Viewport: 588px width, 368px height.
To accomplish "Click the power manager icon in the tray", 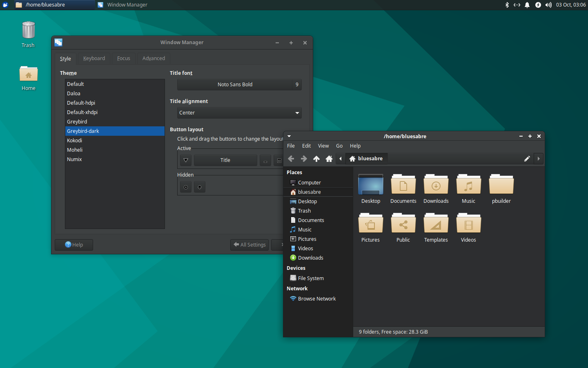I will click(x=538, y=4).
